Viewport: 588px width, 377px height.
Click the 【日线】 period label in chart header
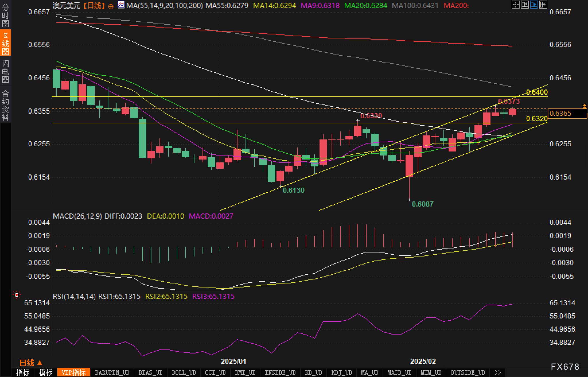point(94,5)
